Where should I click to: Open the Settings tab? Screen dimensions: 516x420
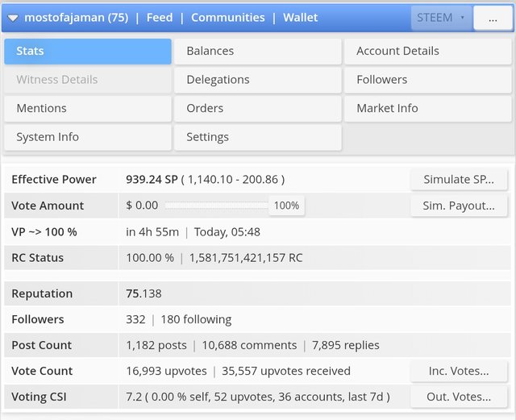(258, 137)
